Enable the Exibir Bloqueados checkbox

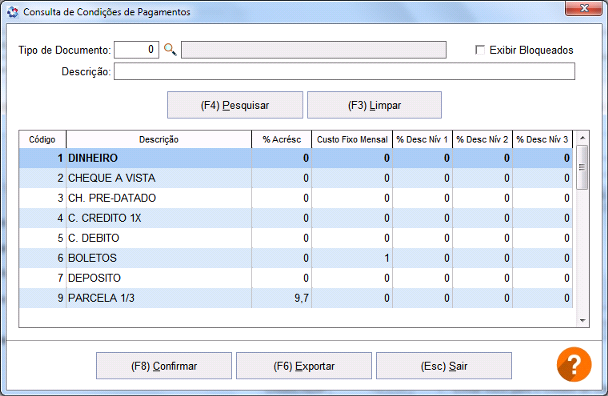(x=480, y=50)
